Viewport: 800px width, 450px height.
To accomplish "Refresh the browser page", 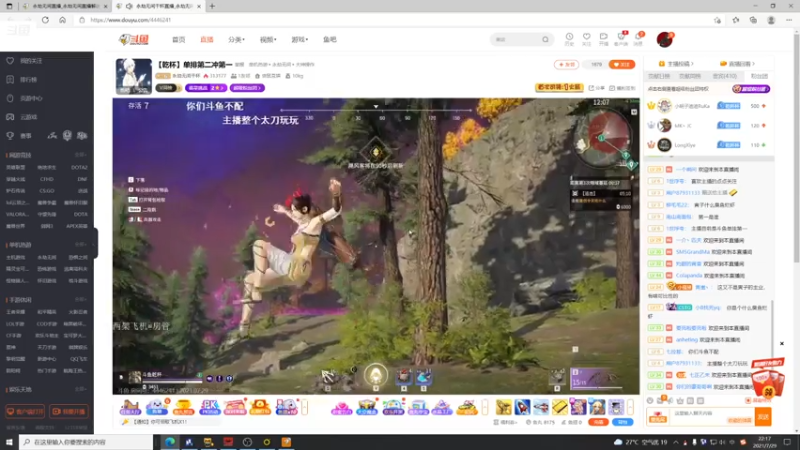I will click(x=45, y=20).
